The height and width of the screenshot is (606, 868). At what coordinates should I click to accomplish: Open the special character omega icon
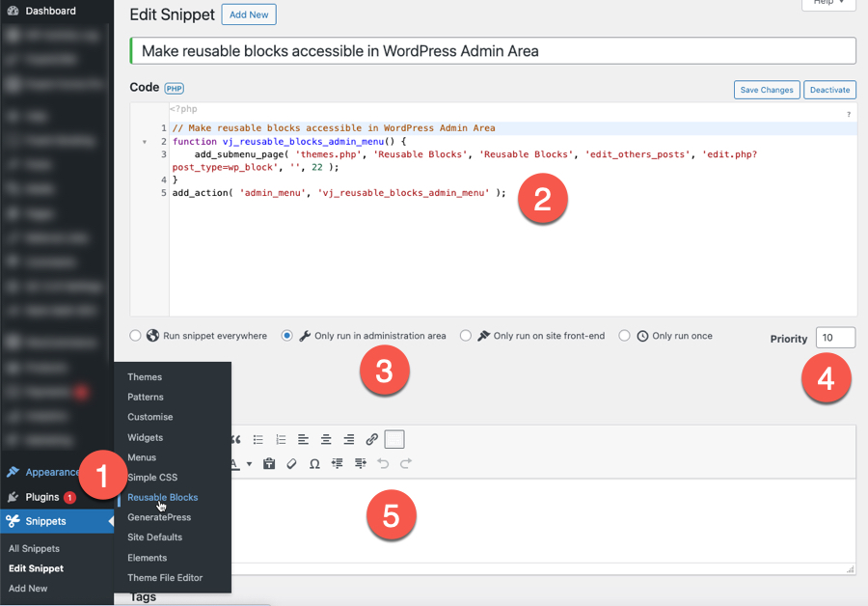pyautogui.click(x=314, y=464)
